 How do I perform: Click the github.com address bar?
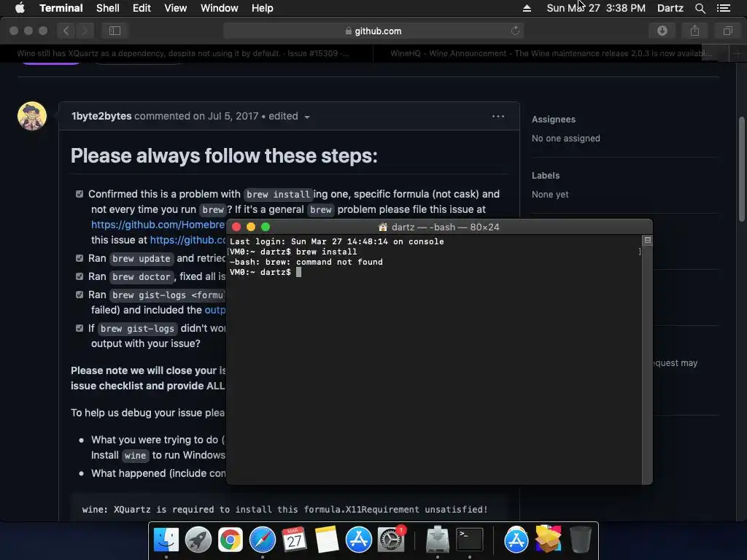point(373,31)
